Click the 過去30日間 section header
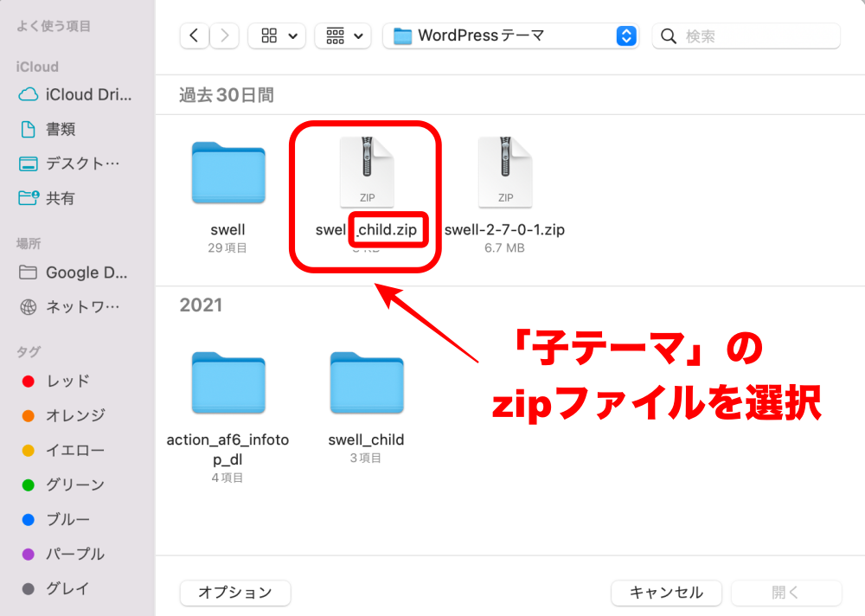 pos(227,95)
